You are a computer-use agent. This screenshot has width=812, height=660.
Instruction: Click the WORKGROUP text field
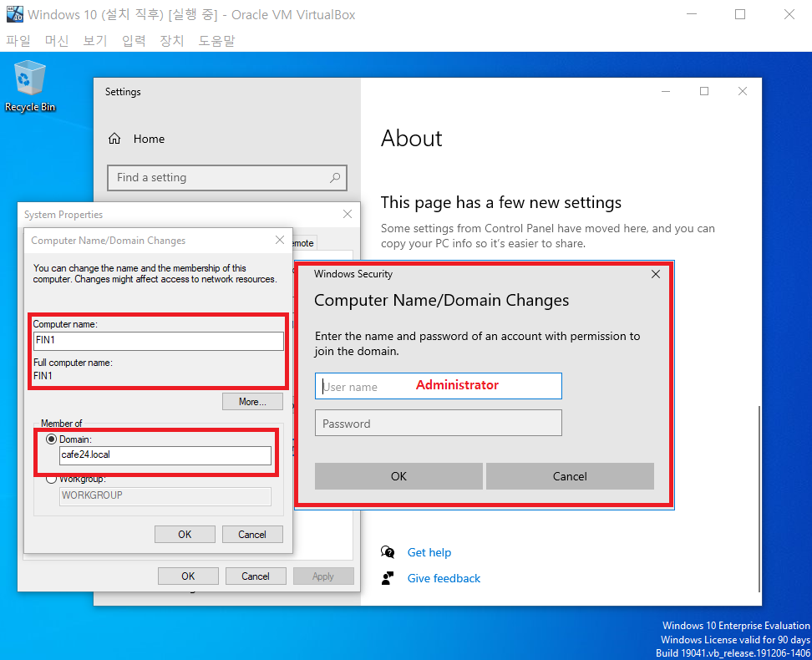165,495
